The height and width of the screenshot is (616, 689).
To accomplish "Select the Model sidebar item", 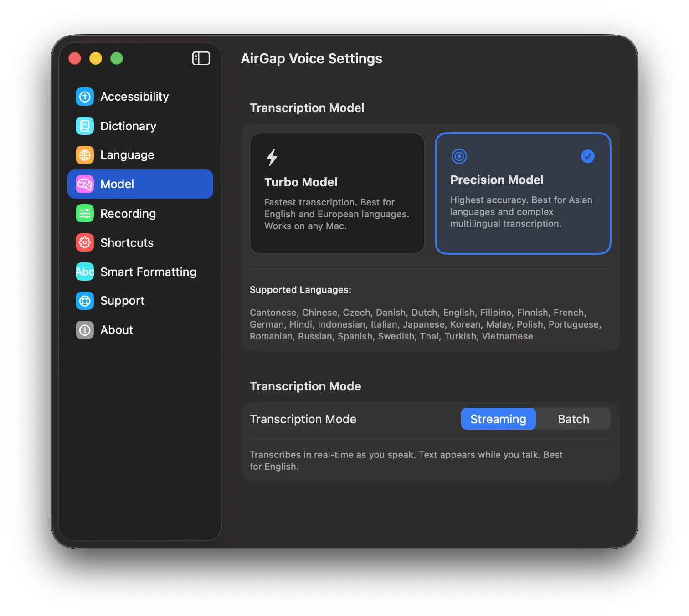I will (x=140, y=184).
